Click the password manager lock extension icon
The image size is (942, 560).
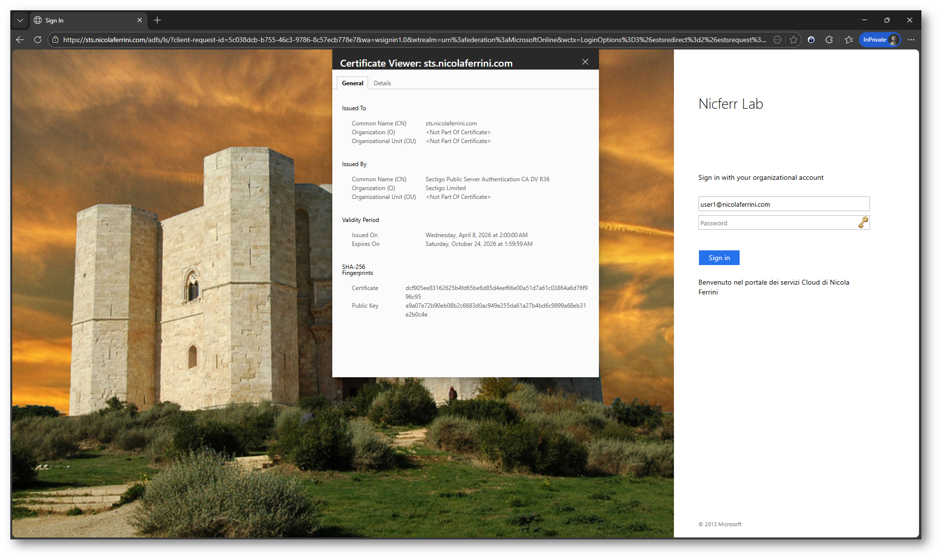(811, 40)
